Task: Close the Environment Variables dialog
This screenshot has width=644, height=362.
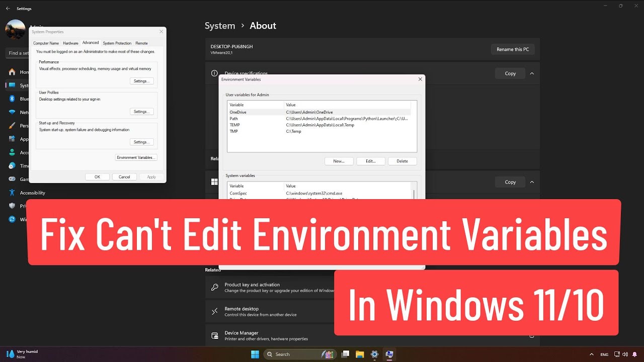Action: (420, 79)
